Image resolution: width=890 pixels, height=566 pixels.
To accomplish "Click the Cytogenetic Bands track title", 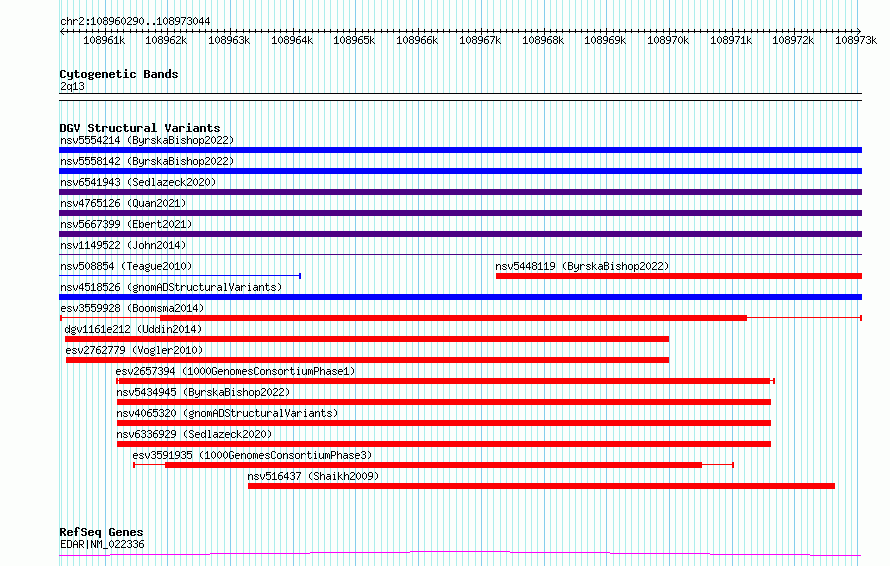I will pos(119,74).
